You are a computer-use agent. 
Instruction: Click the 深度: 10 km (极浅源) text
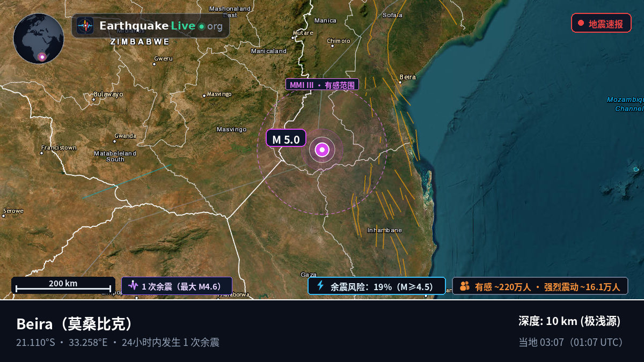pyautogui.click(x=569, y=321)
